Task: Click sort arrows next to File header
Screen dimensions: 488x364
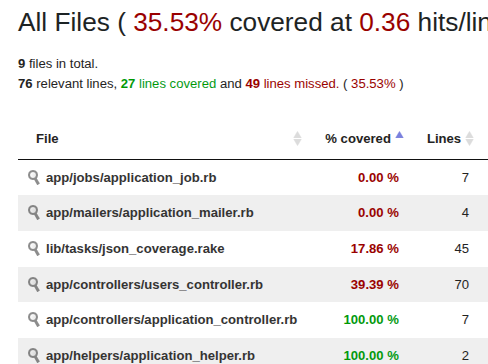Action: [x=297, y=139]
